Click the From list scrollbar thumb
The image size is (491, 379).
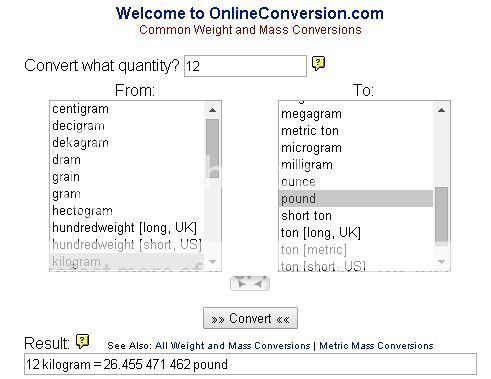212,148
